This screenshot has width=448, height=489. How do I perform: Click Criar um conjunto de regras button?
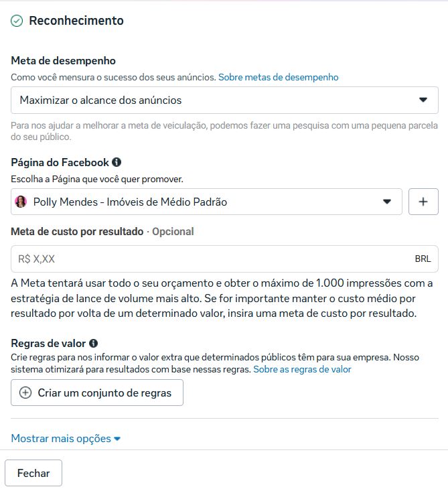pyautogui.click(x=97, y=393)
